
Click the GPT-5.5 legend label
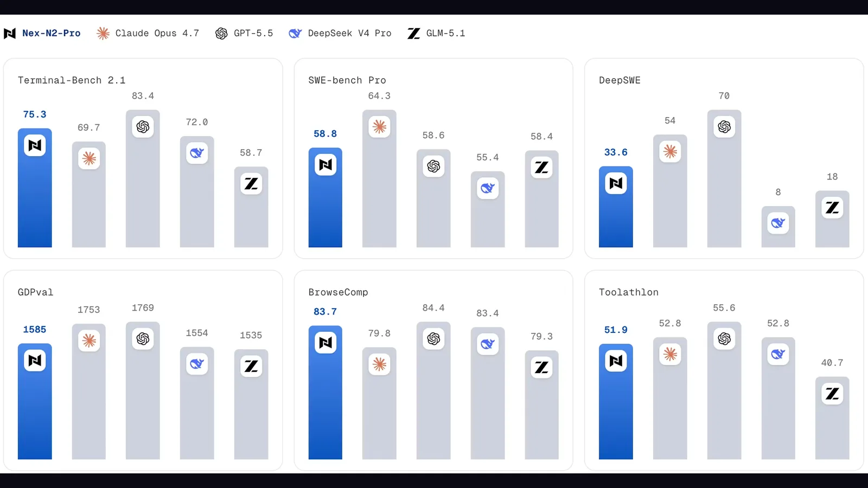click(253, 33)
